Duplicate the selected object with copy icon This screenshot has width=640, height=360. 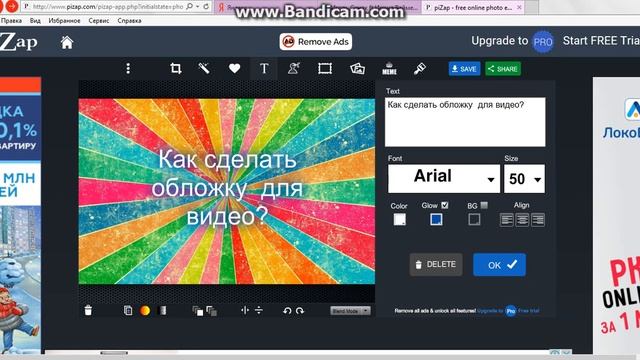point(128,311)
